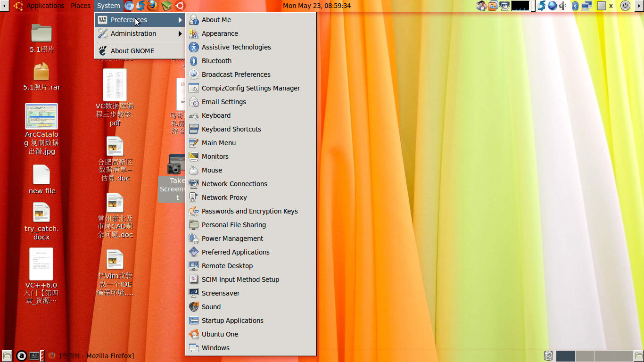Open the Applications menu
Image resolution: width=644 pixels, height=362 pixels.
[x=45, y=6]
